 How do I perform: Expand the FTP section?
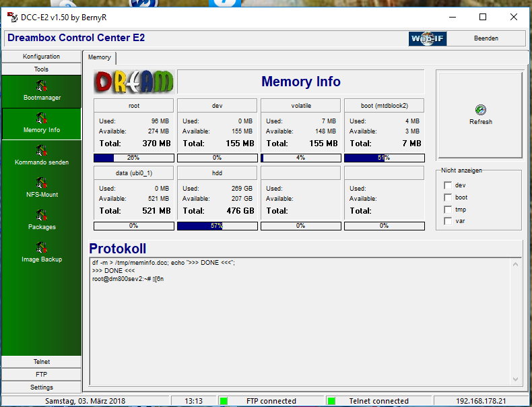coord(41,375)
